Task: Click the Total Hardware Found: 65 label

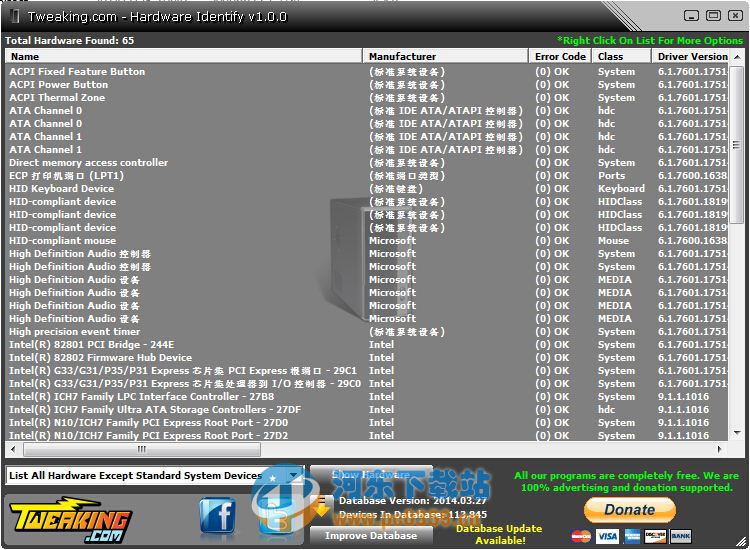Action: point(70,41)
